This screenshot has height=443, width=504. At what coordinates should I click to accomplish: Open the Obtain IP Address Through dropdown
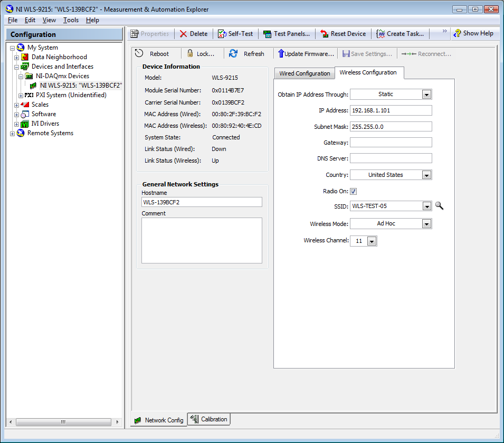tap(427, 95)
